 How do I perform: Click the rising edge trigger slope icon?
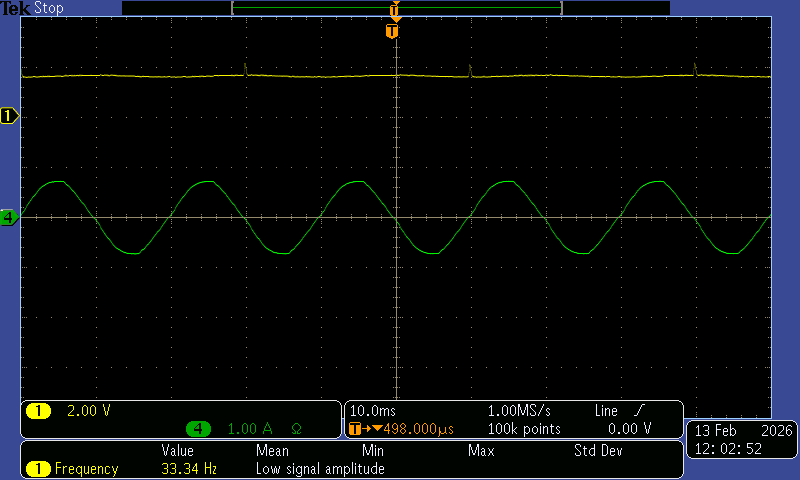coord(639,411)
